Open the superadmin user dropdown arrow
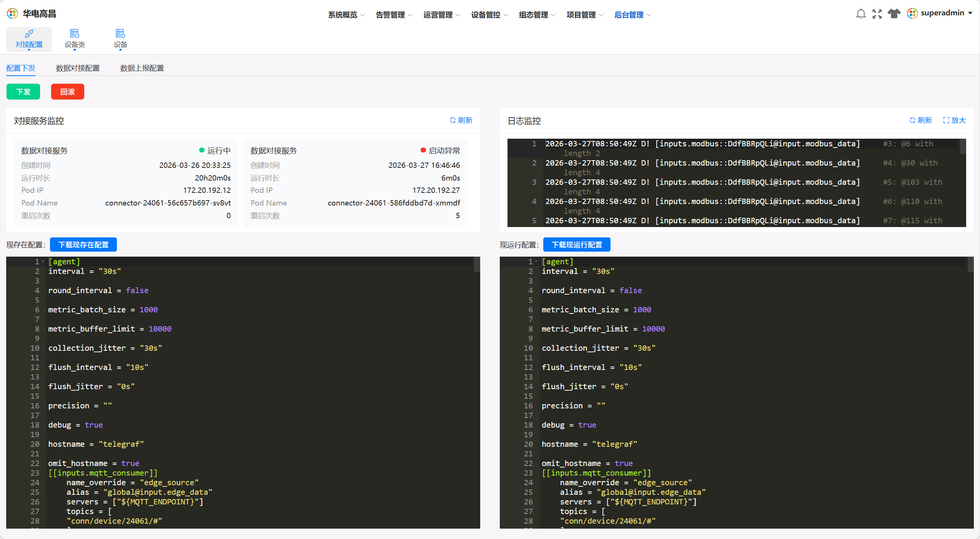The width and height of the screenshot is (980, 539). point(970,13)
